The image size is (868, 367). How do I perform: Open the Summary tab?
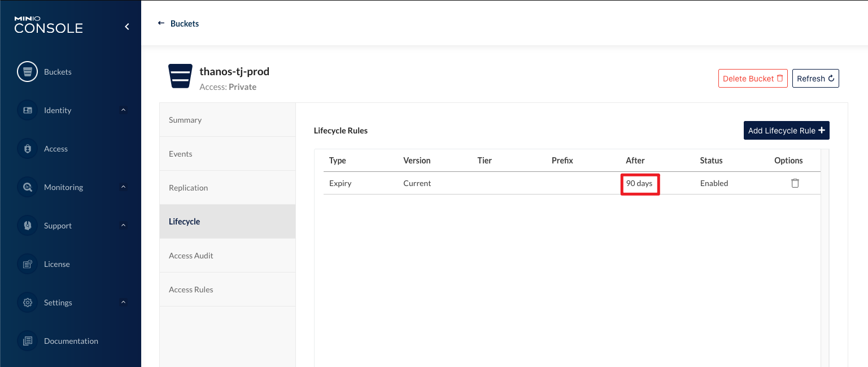(x=228, y=120)
